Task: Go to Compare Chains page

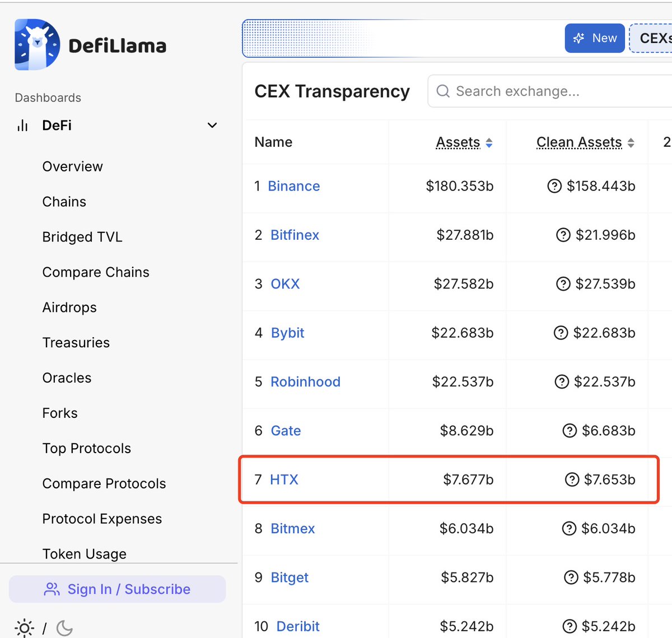Action: (96, 272)
